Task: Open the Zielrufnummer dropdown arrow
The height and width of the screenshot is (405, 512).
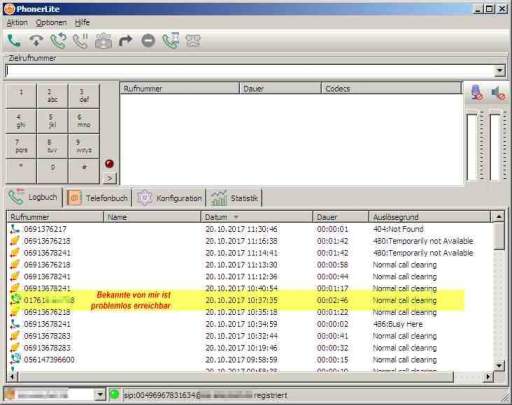Action: 499,71
